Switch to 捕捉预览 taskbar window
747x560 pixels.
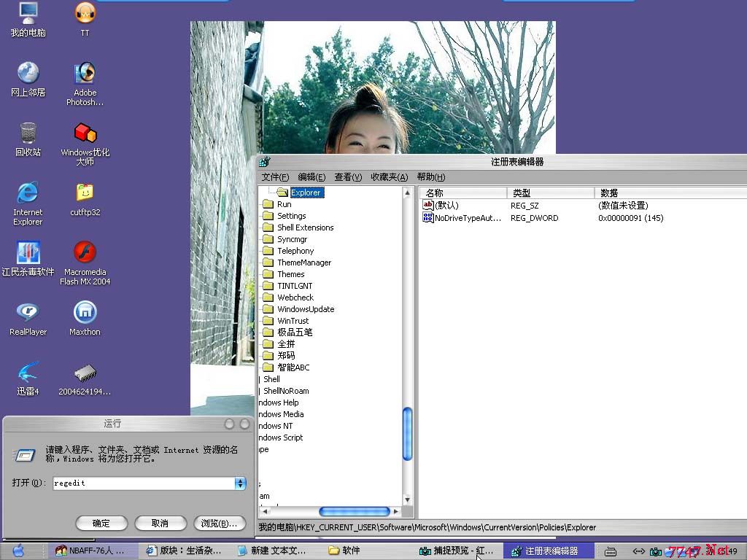click(457, 551)
